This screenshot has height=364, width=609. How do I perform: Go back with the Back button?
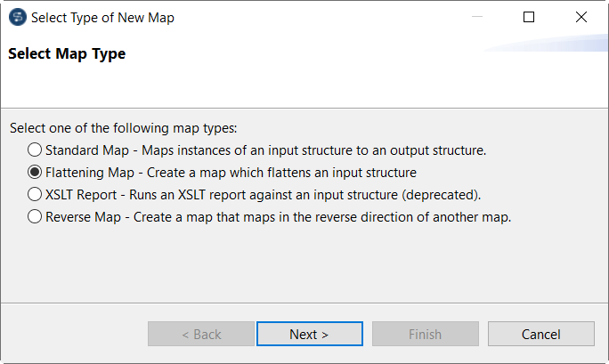coord(201,334)
